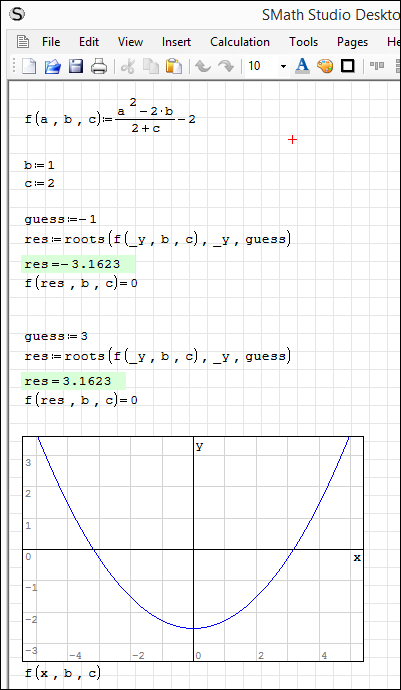
Task: Open the background color palette icon
Action: pos(325,66)
